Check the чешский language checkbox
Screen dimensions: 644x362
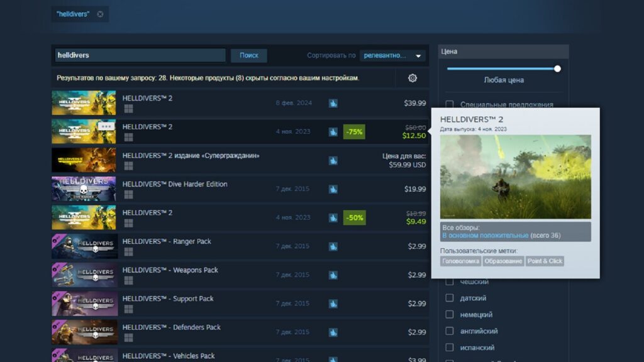coord(450,282)
